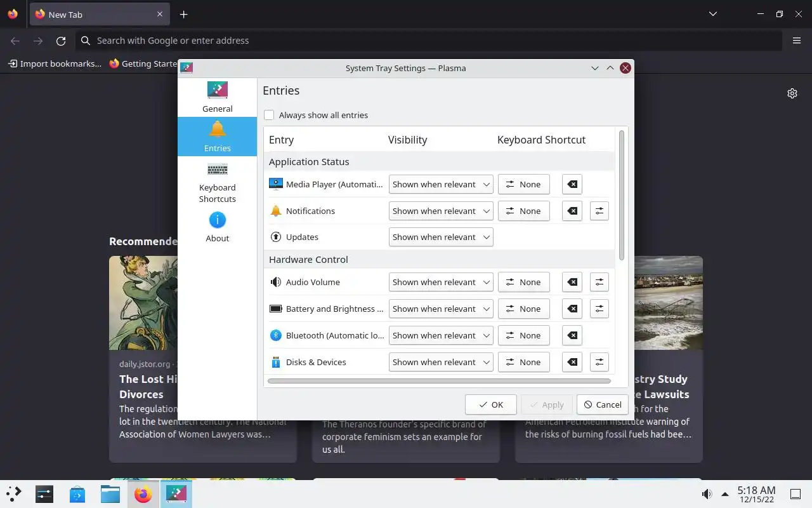This screenshot has width=812, height=508.
Task: Click the Media Player entry icon
Action: point(275,184)
